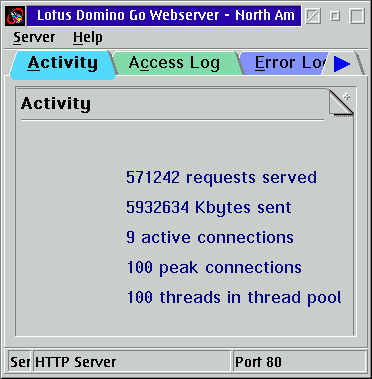Image resolution: width=372 pixels, height=379 pixels.
Task: Click the '571242 requests served' line
Action: pos(221,177)
